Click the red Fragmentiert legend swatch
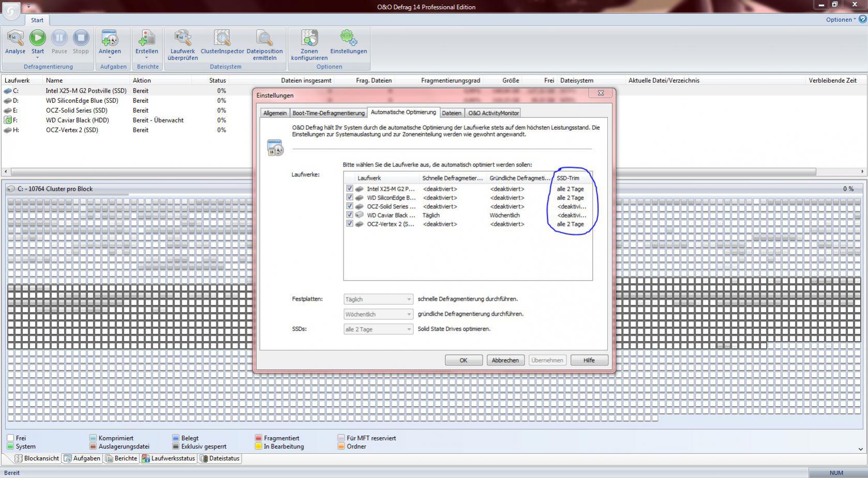Viewport: 868px width, 478px height. (x=259, y=438)
